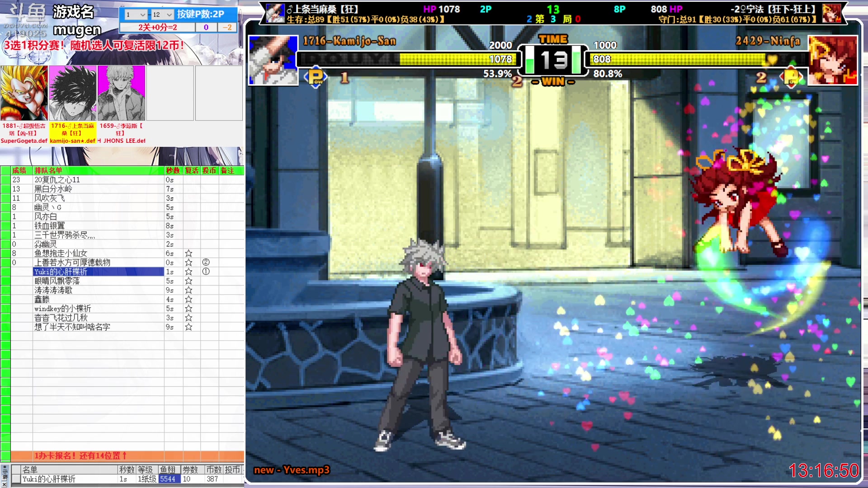Click the round timer showing 13
This screenshot has width=868, height=488.
[553, 60]
